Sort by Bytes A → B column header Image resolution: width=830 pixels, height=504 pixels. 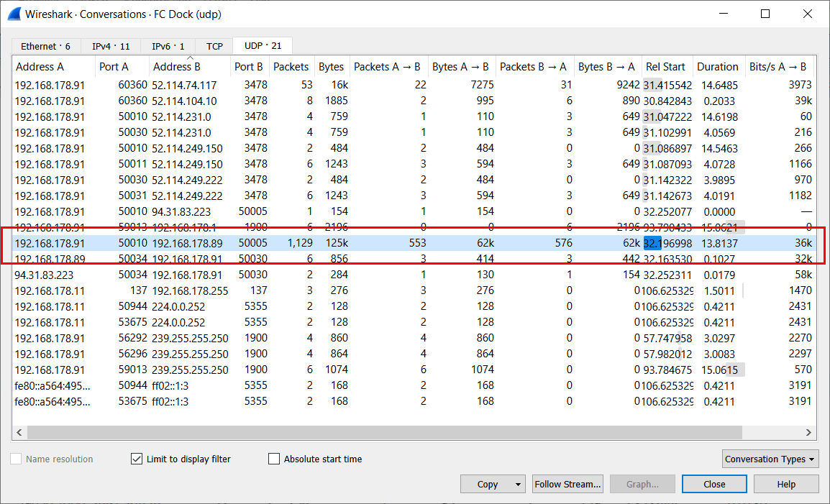[x=462, y=67]
